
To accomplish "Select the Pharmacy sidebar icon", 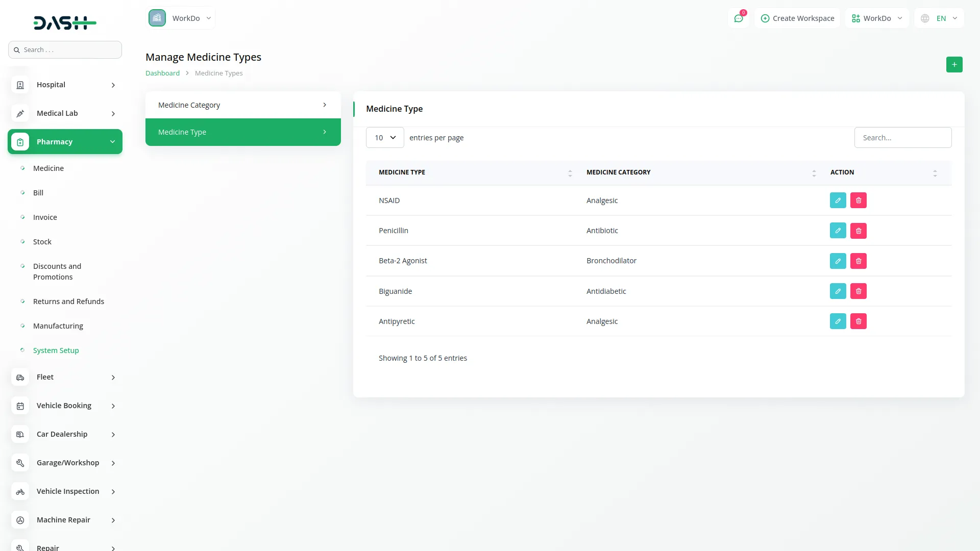I will tap(20, 142).
